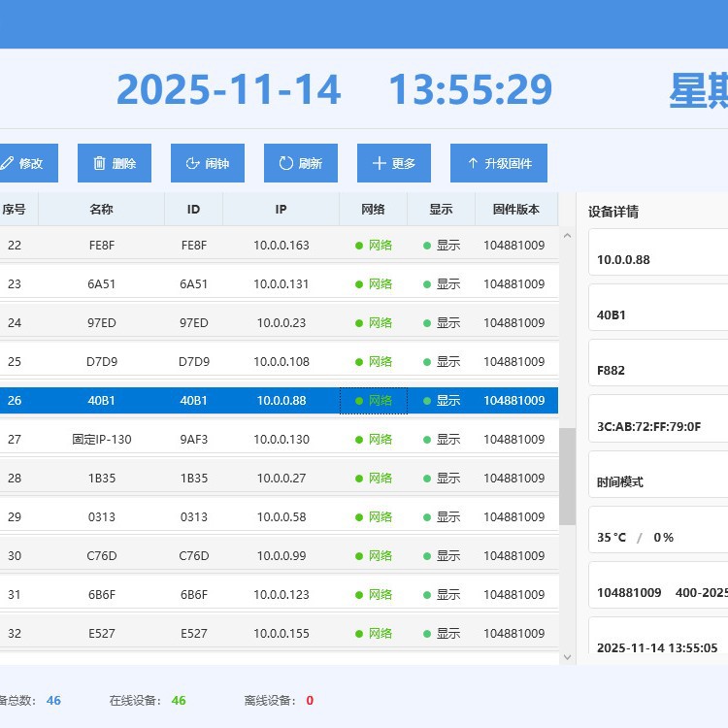Open the 更多 (more) button
The width and height of the screenshot is (728, 728).
point(394,163)
